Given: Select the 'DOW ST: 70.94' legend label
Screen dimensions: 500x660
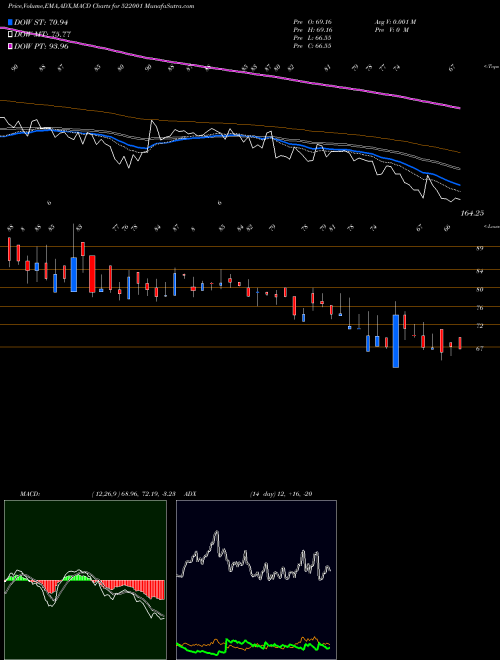Looking at the screenshot, I should tap(41, 23).
